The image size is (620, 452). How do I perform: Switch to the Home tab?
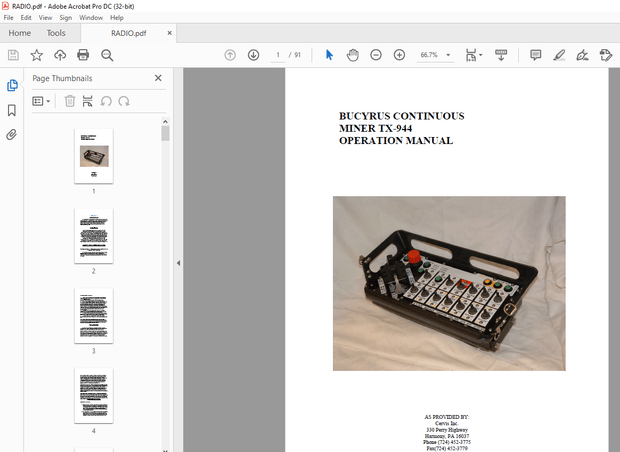click(20, 33)
